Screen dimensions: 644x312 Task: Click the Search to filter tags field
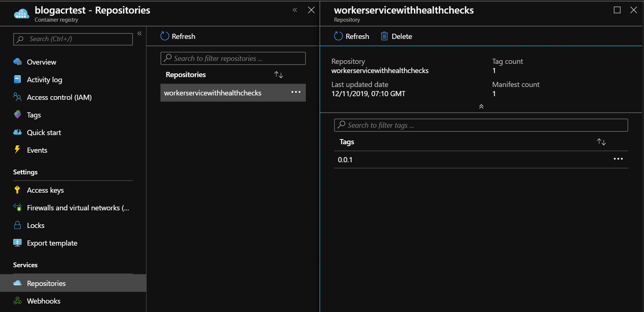[x=481, y=125]
